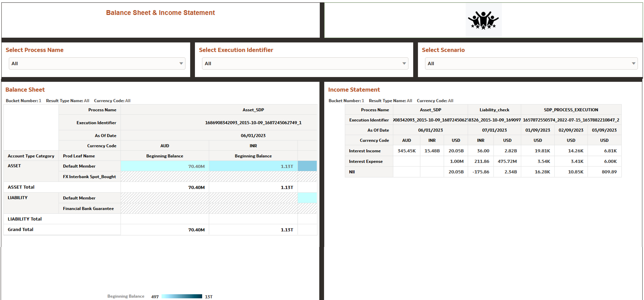
Task: Open the Select Scenario dropdown
Action: pos(531,63)
